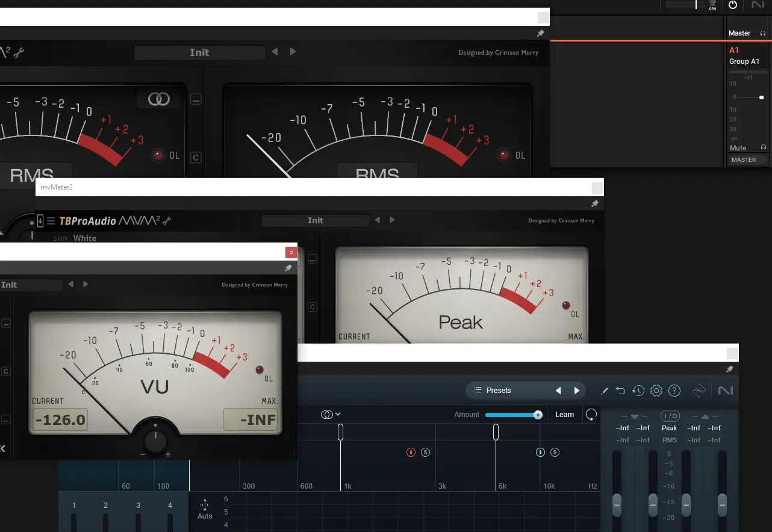This screenshot has height=532, width=772.
Task: Toggle the stereo link icon on the RMS meter
Action: tap(158, 99)
